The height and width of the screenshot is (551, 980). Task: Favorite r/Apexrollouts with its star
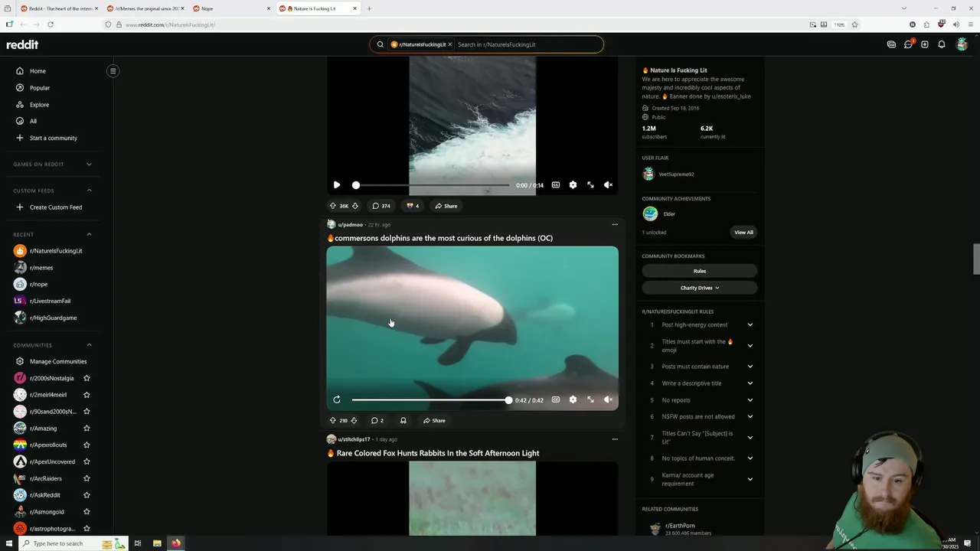click(87, 445)
